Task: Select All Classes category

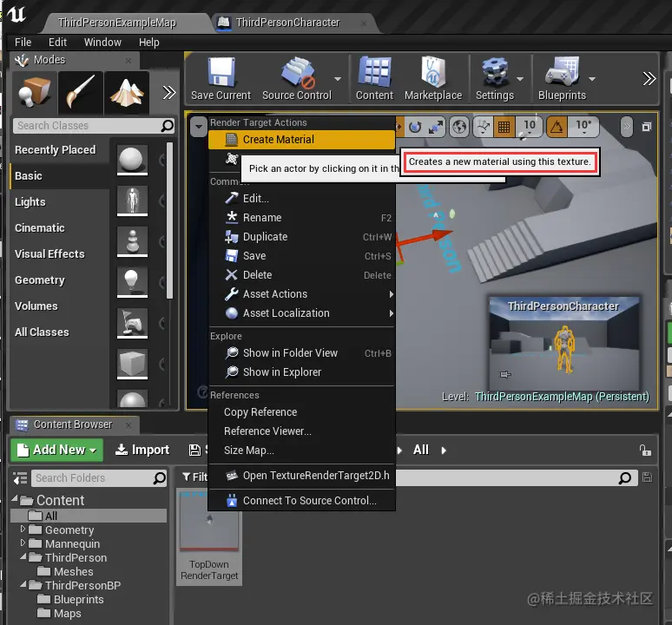Action: point(59,332)
